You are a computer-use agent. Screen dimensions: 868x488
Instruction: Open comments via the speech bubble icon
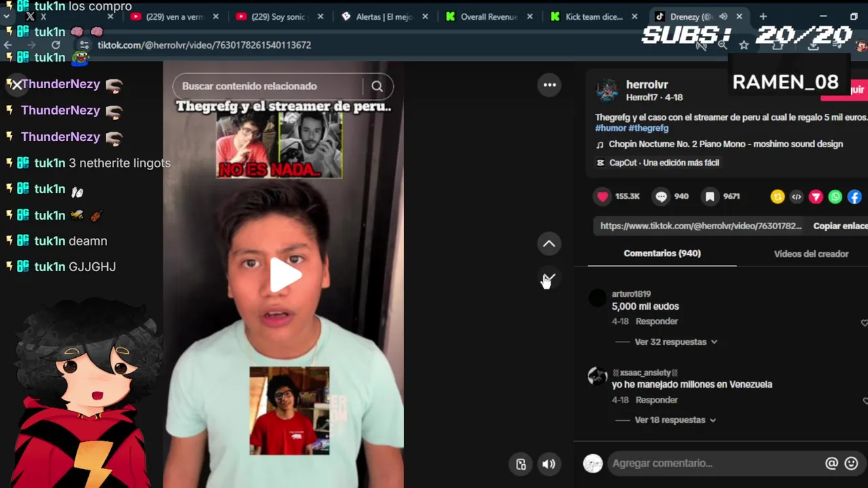(661, 197)
